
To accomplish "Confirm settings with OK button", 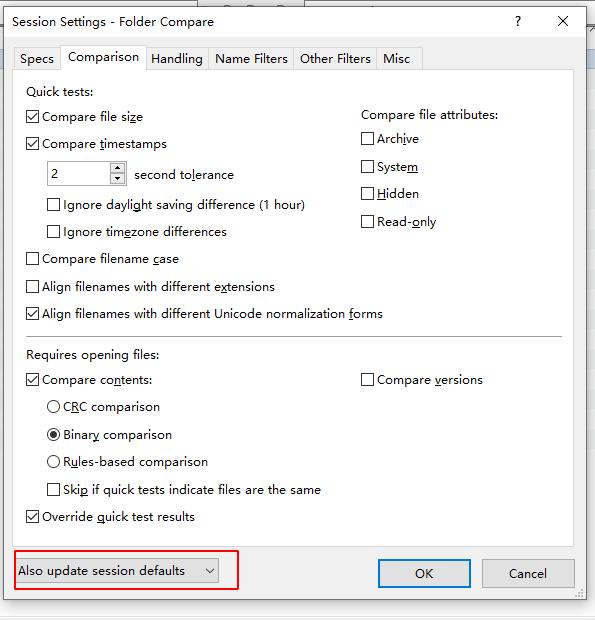I will click(x=424, y=573).
